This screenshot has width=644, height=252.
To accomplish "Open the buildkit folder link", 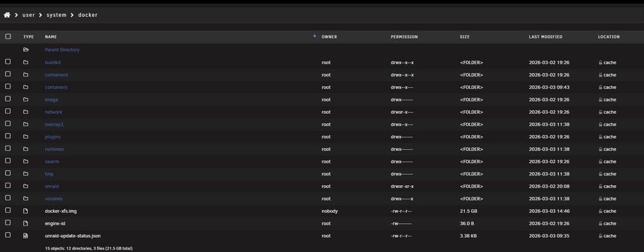I will 53,63.
